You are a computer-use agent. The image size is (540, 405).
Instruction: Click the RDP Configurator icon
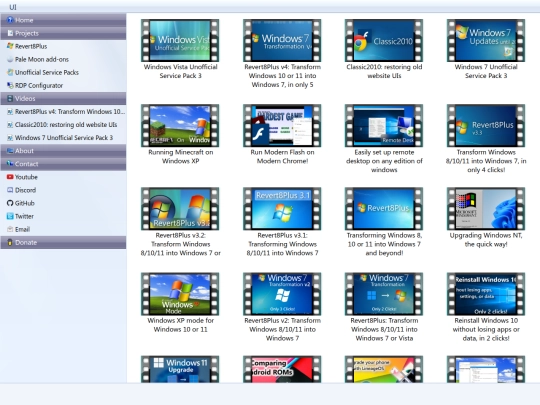(10, 85)
